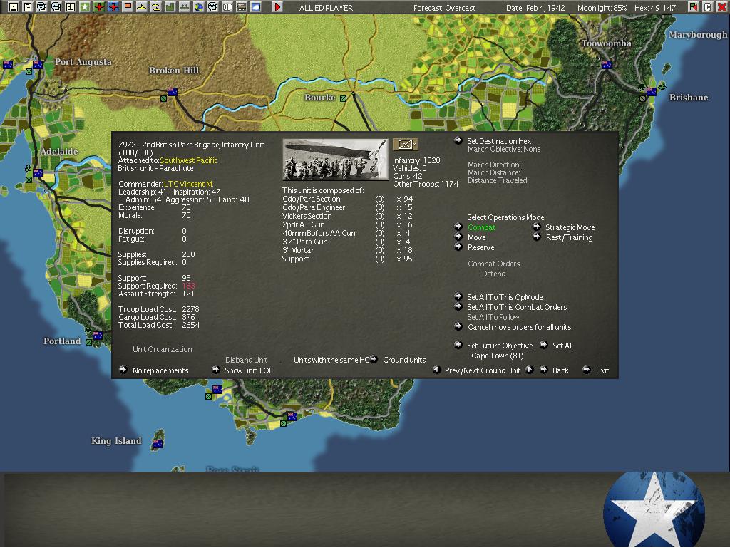
Task: Select the red plane on blue background icon
Action: [113, 7]
